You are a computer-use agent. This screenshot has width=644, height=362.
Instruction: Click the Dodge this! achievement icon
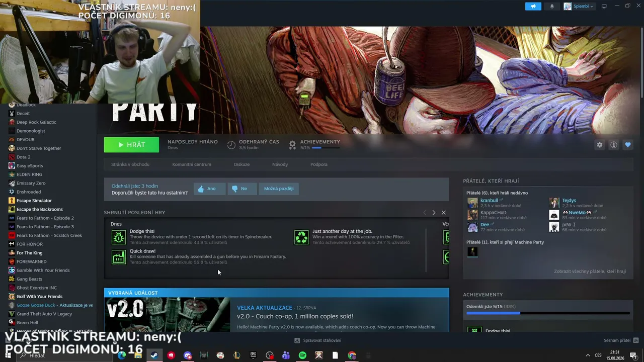119,237
